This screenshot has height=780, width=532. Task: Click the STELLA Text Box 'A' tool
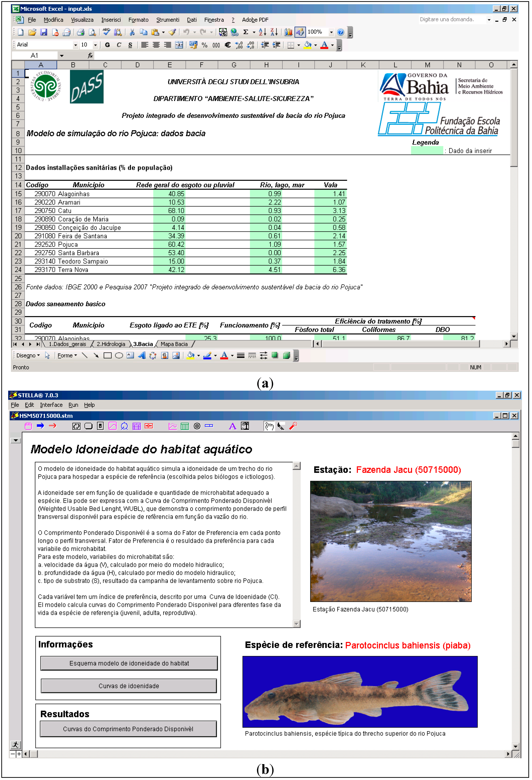[232, 426]
